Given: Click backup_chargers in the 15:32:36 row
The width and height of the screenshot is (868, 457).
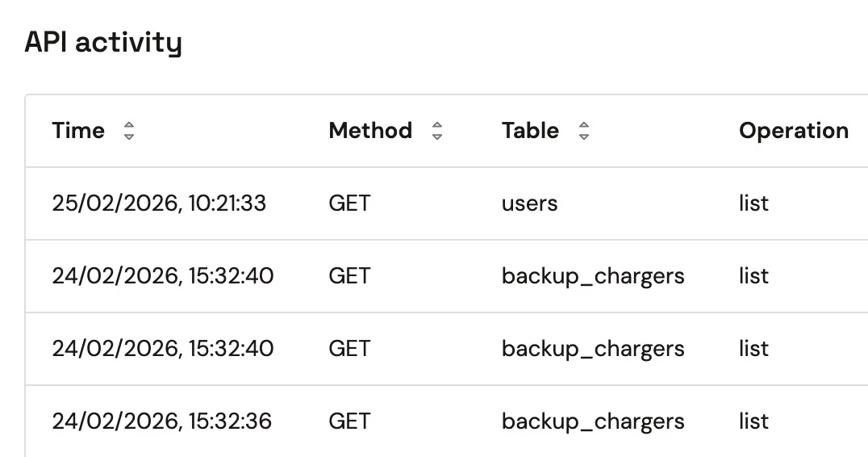Looking at the screenshot, I should pos(593,421).
